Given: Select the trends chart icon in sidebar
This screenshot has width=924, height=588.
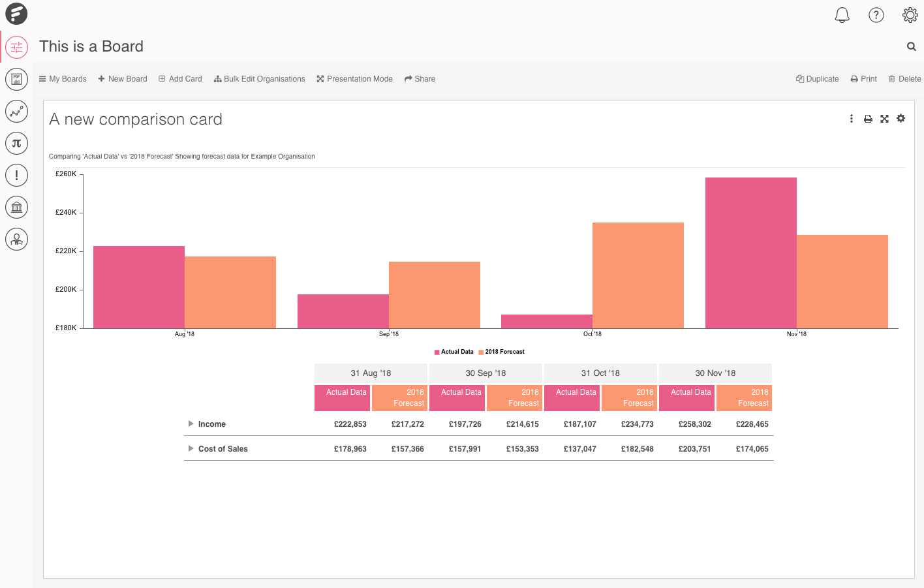Looking at the screenshot, I should [x=16, y=111].
